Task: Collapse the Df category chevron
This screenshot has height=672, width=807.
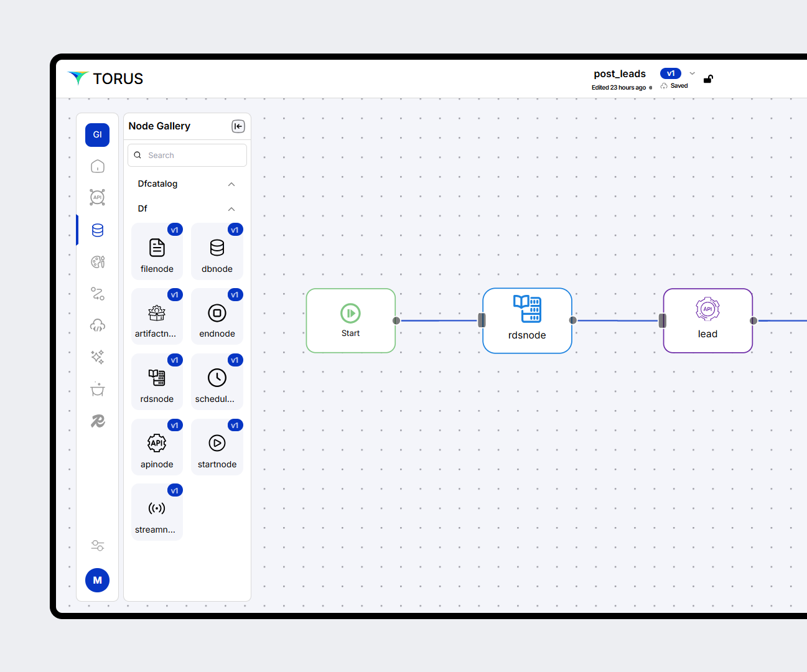Action: coord(231,209)
